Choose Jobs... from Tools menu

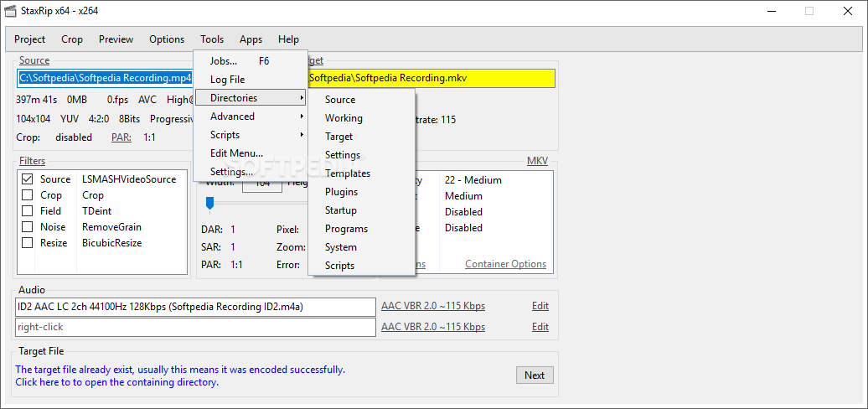[x=251, y=61]
